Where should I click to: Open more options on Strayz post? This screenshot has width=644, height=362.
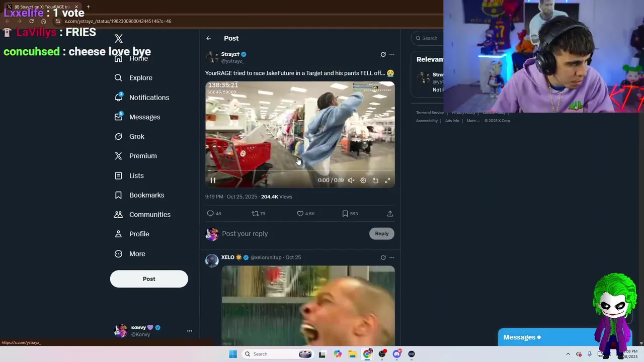(x=392, y=54)
